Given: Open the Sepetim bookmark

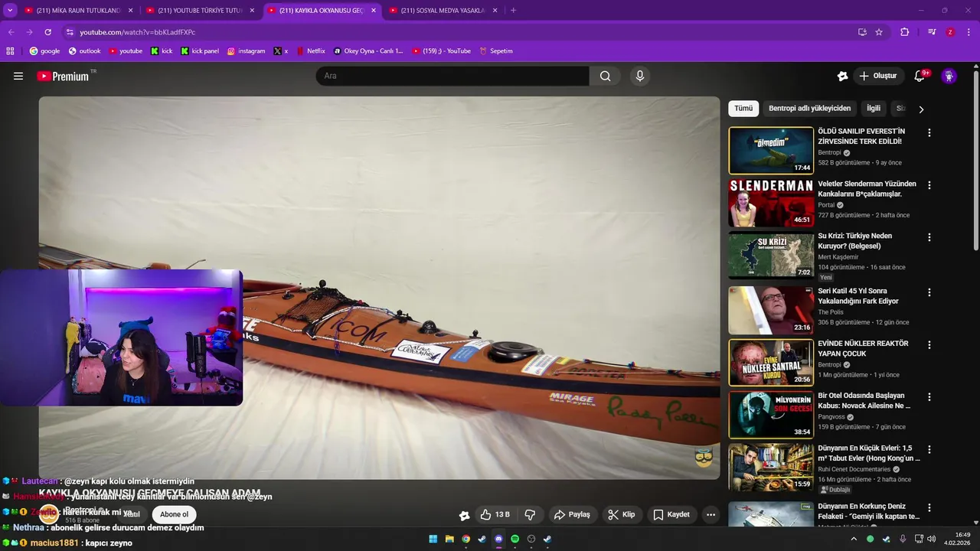Looking at the screenshot, I should [x=496, y=51].
